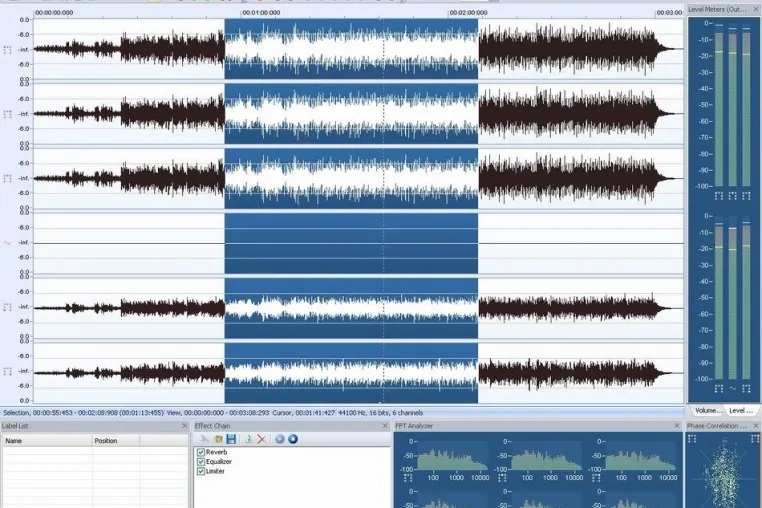Close the Effect Chain panel
The width and height of the screenshot is (762, 508).
(x=385, y=426)
